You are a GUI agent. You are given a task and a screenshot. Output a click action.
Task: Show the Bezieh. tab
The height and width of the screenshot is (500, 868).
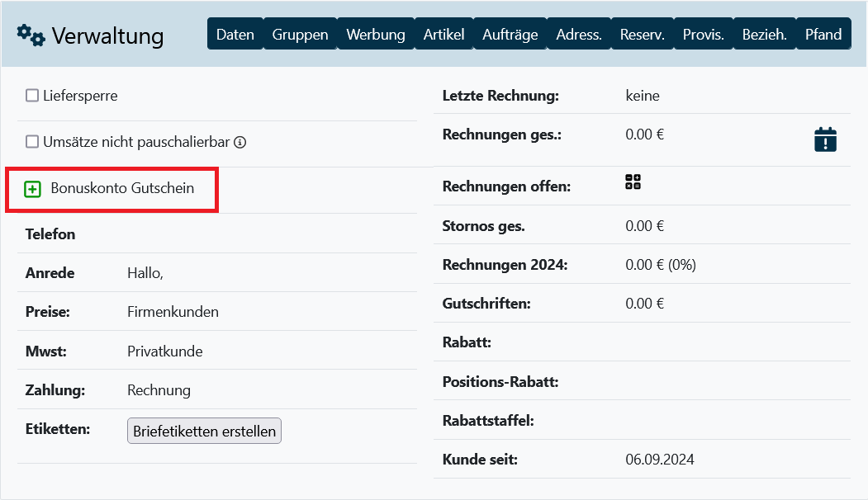[764, 35]
